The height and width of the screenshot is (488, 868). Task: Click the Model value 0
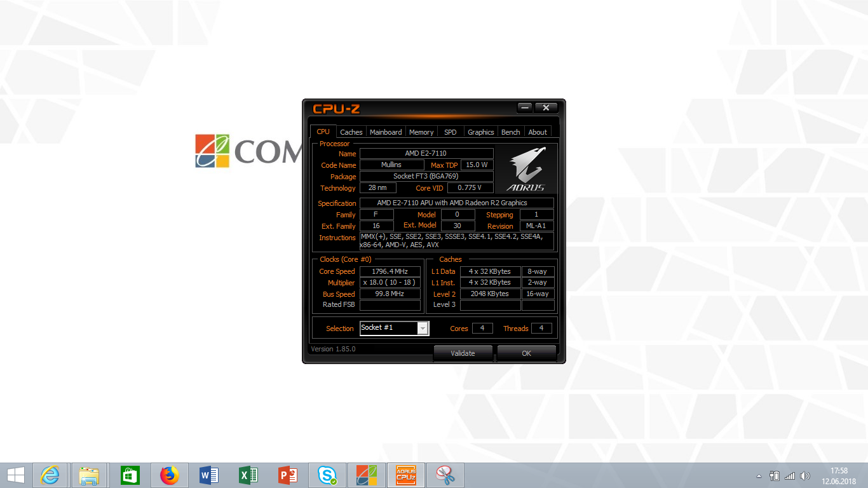[458, 215]
